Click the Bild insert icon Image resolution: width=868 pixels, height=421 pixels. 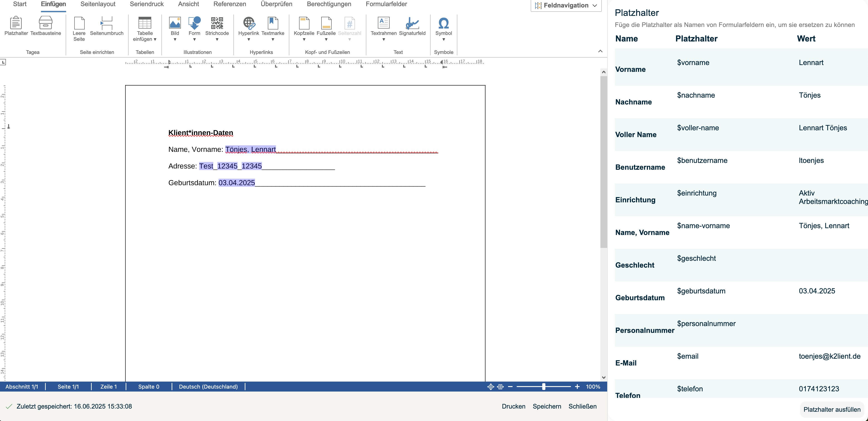pyautogui.click(x=175, y=23)
